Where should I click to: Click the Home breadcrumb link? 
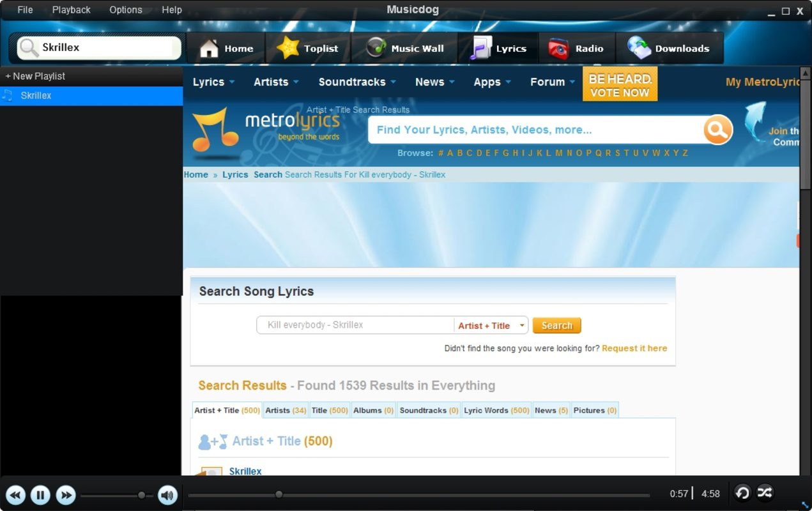point(196,174)
